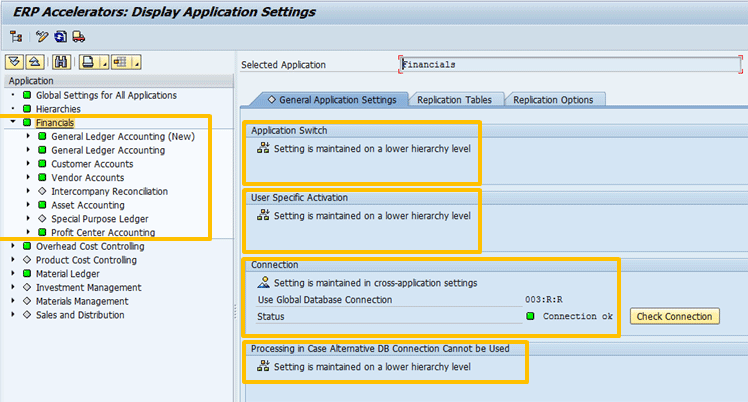Select General Ledger Accounting tree item
The image size is (748, 402).
pos(108,150)
